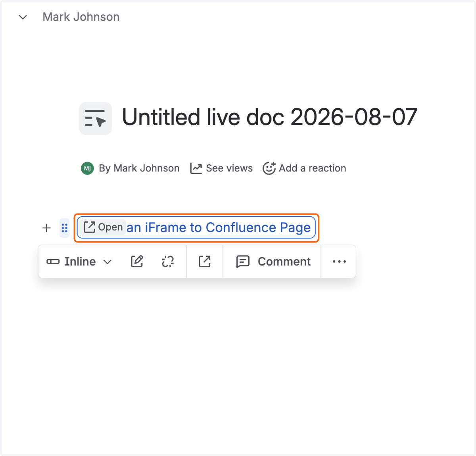Click the block drag handle dots
Viewport: 476px width, 456px height.
tap(65, 228)
